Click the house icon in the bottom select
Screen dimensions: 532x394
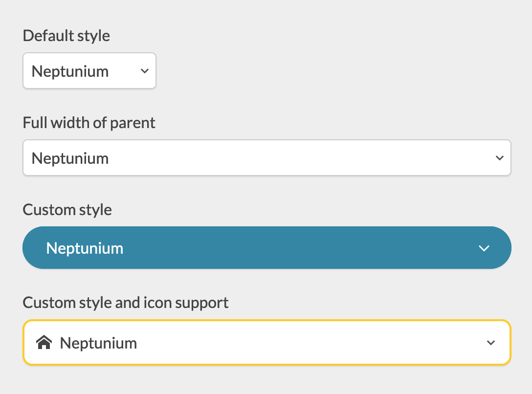click(44, 343)
